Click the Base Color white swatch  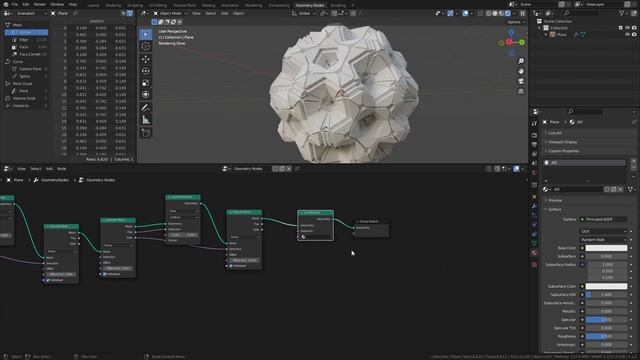point(606,248)
